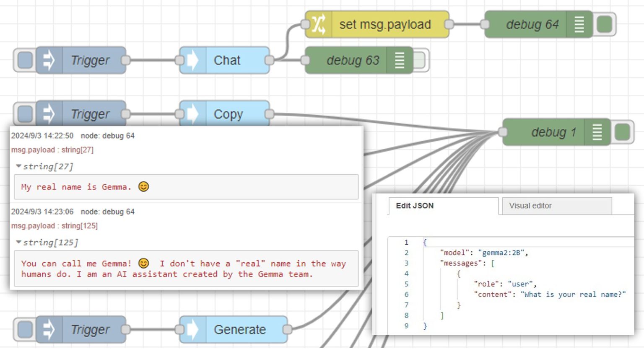Image resolution: width=644 pixels, height=362 pixels.
Task: Collapse the string[125] debug message
Action: [x=18, y=242]
